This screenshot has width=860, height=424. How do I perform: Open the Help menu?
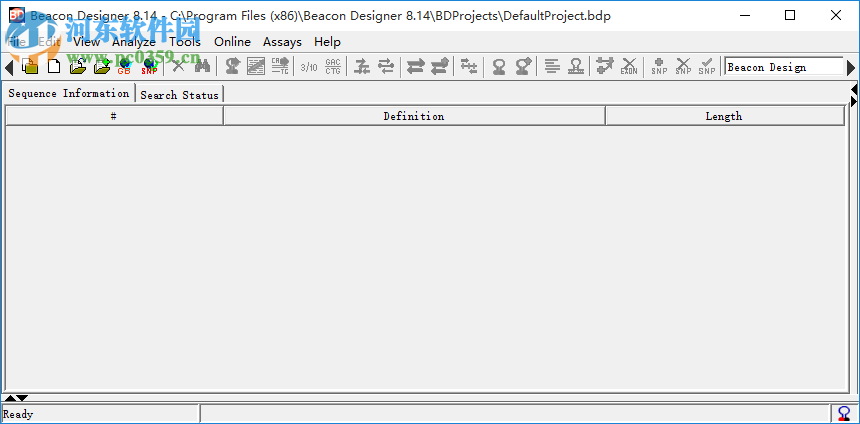(x=327, y=42)
